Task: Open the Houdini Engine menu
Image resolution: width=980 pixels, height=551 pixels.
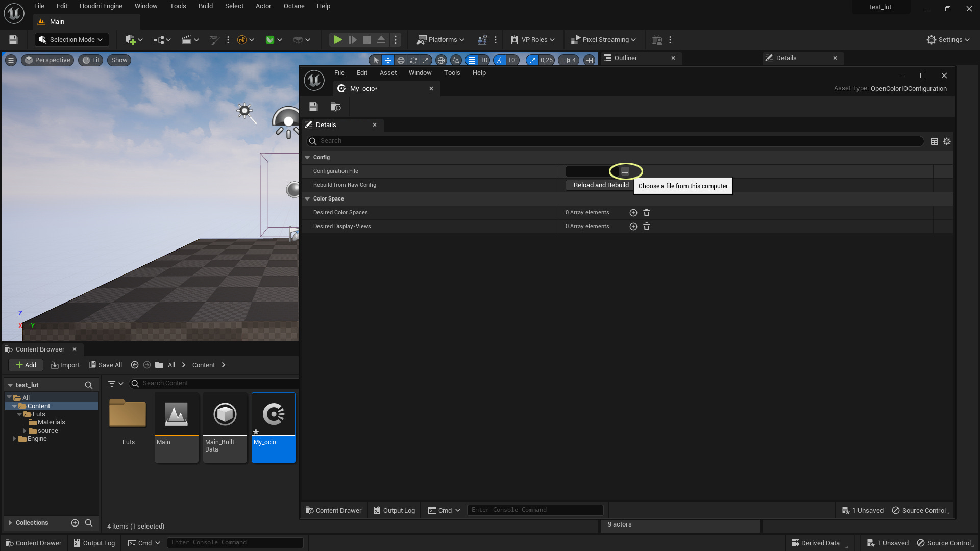Action: tap(101, 6)
